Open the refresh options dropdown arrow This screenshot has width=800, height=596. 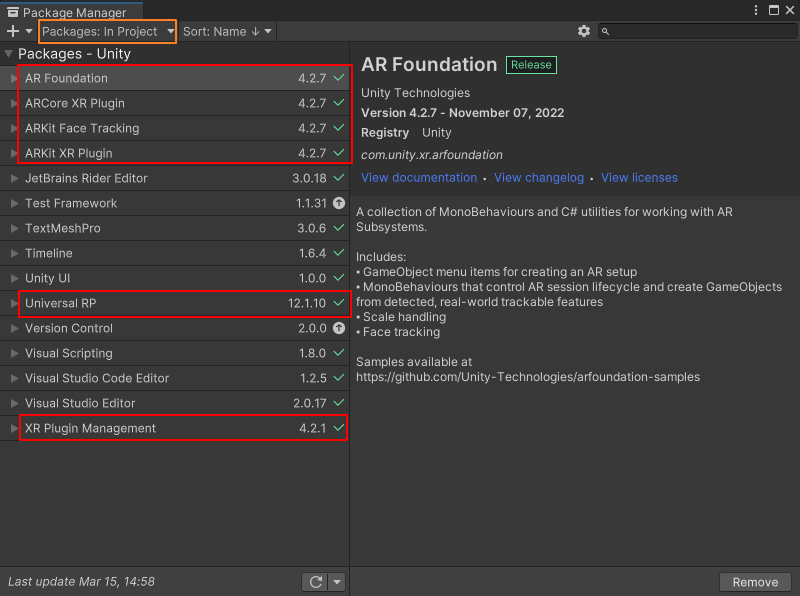tap(337, 582)
